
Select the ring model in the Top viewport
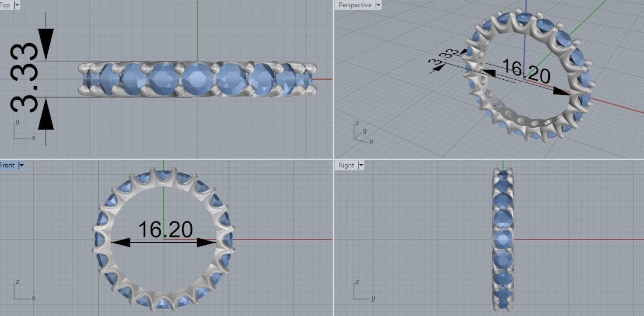click(197, 79)
